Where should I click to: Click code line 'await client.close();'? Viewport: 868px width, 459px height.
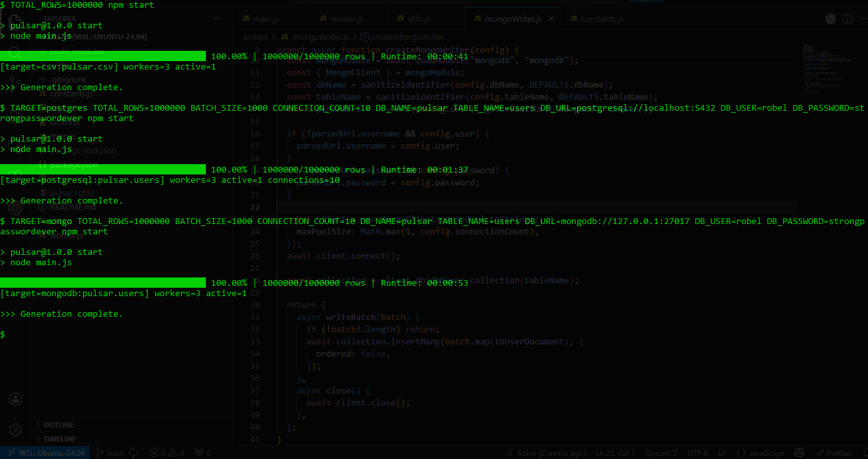coord(358,403)
